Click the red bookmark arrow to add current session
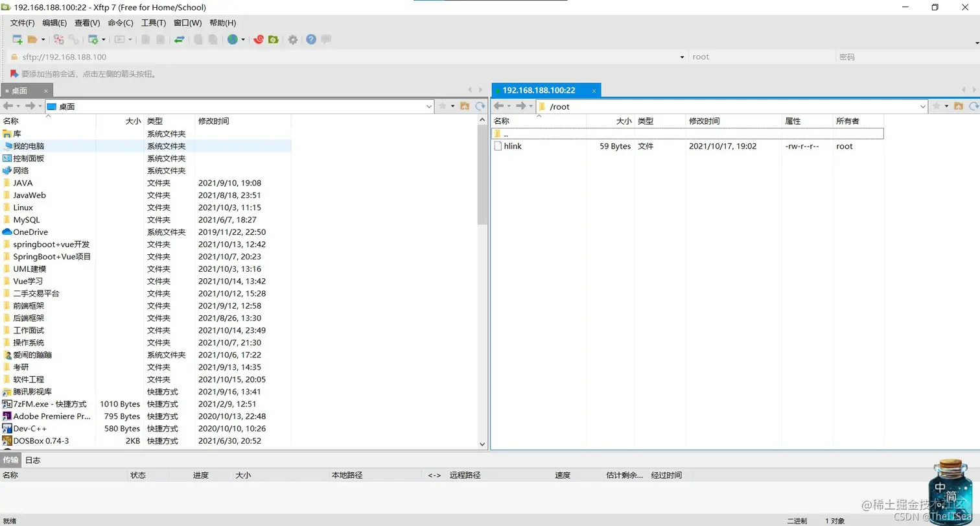980x526 pixels. click(14, 74)
